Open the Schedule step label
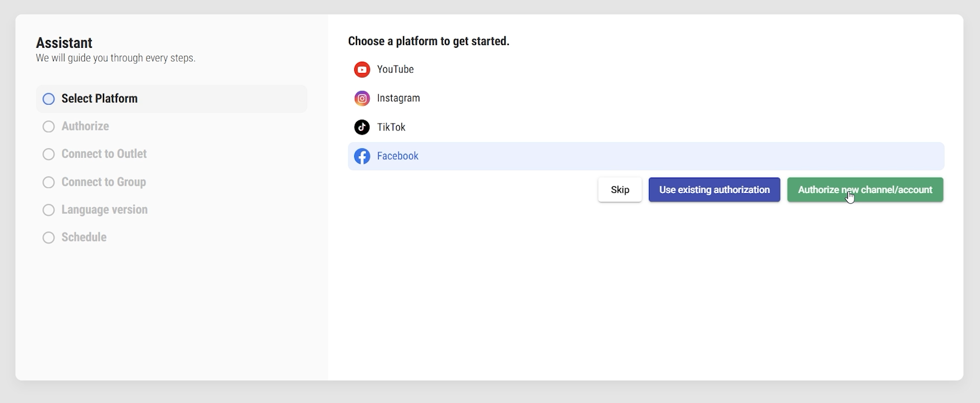The height and width of the screenshot is (403, 980). click(x=84, y=237)
